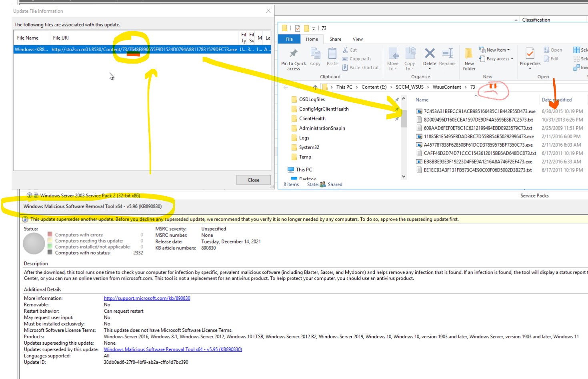
Task: Create a New folder from ribbon
Action: (469, 59)
